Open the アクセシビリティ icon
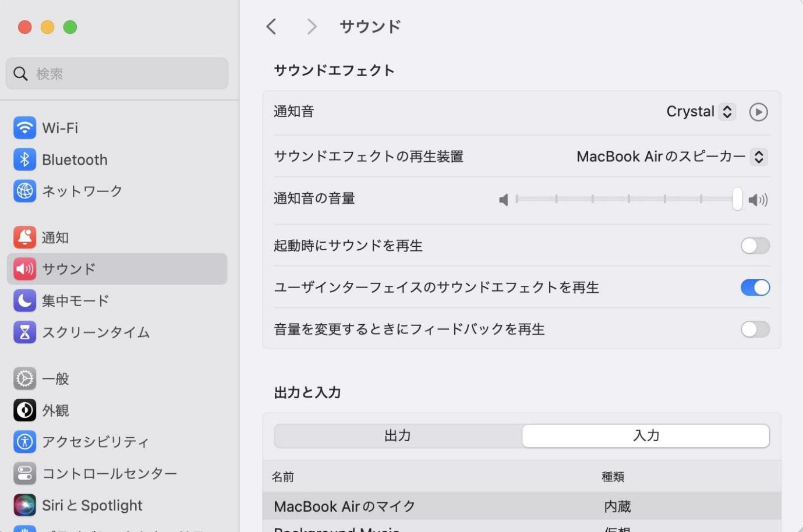Viewport: 803px width, 532px height. click(24, 442)
